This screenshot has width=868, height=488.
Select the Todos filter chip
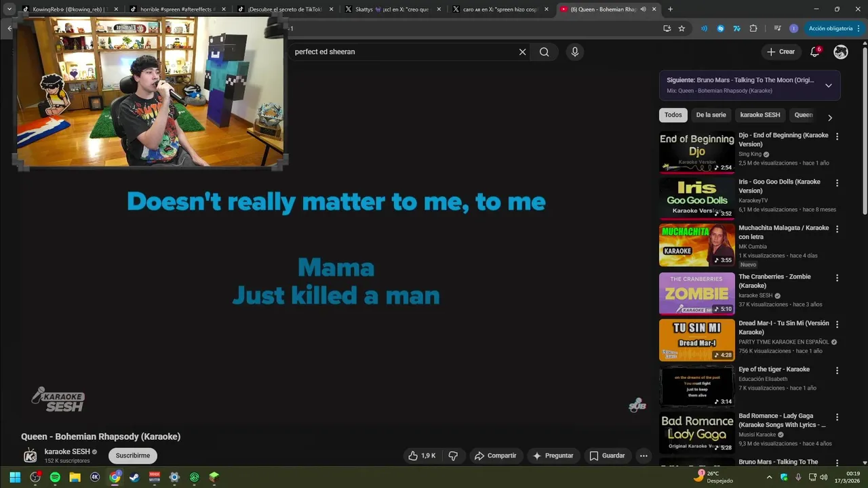coord(673,115)
